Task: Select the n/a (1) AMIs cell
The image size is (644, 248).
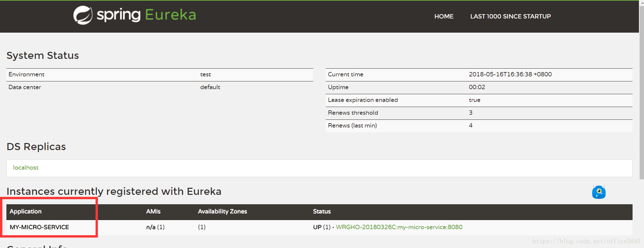Action: pyautogui.click(x=155, y=227)
